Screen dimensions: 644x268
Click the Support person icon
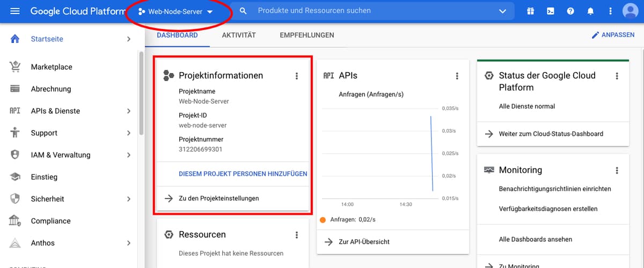tap(15, 133)
